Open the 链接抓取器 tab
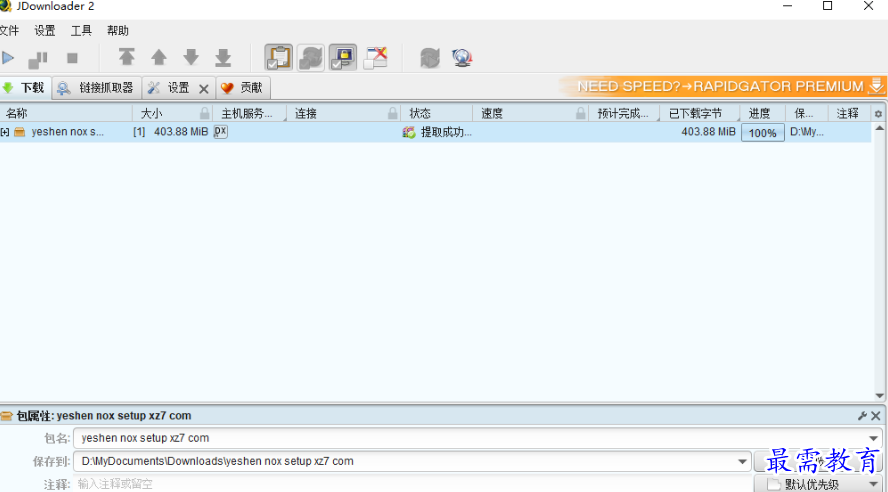This screenshot has width=888, height=492. click(97, 88)
